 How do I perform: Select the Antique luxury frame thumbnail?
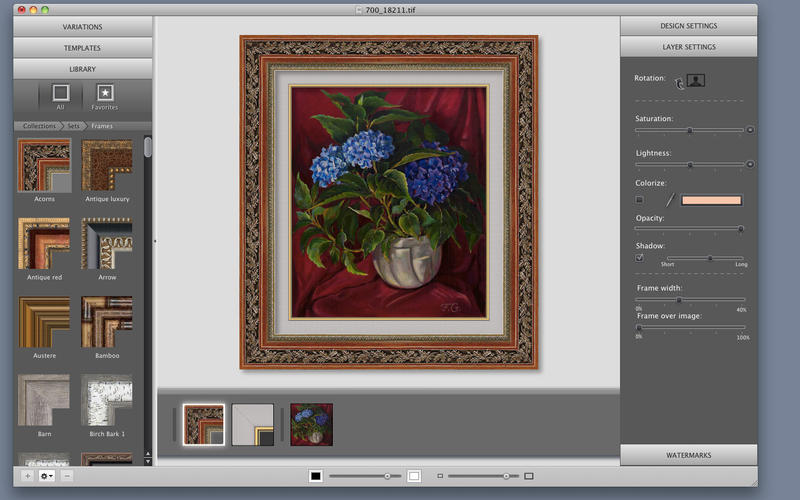coord(107,165)
